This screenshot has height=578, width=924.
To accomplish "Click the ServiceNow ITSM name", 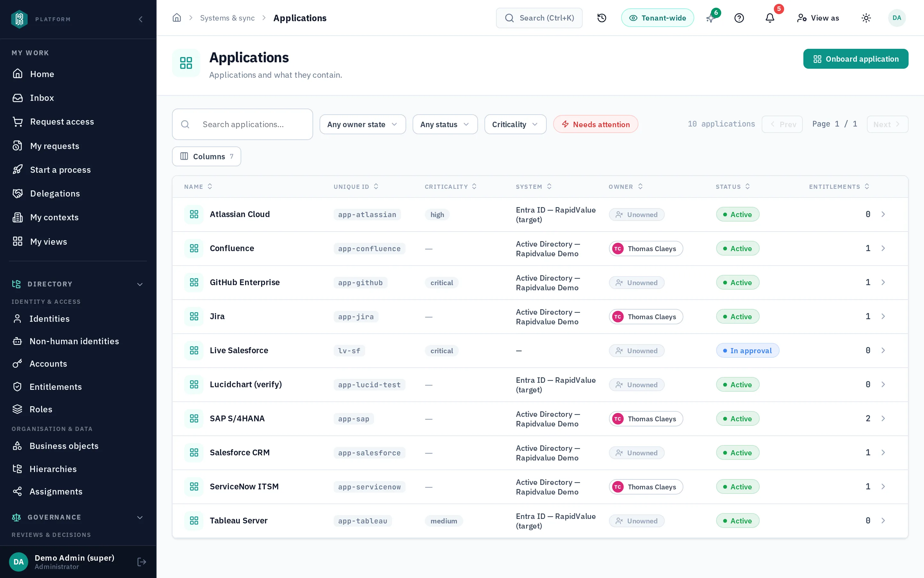I will click(244, 486).
